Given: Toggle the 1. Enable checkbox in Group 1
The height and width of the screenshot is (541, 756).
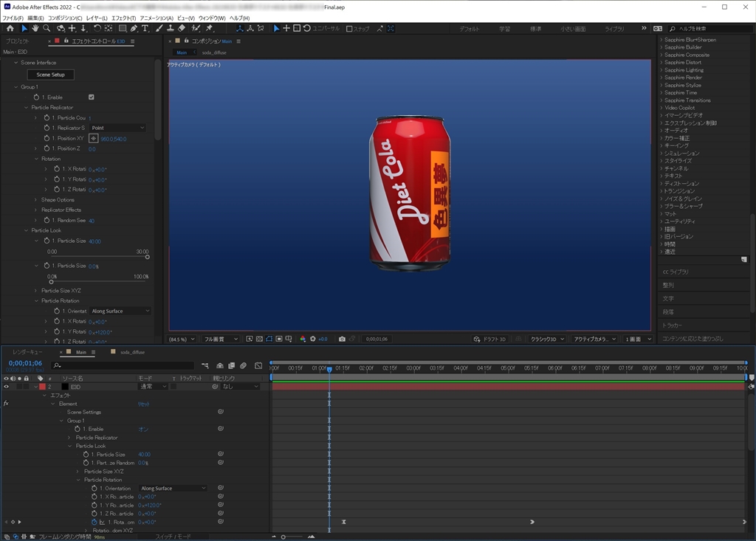Looking at the screenshot, I should [x=92, y=97].
